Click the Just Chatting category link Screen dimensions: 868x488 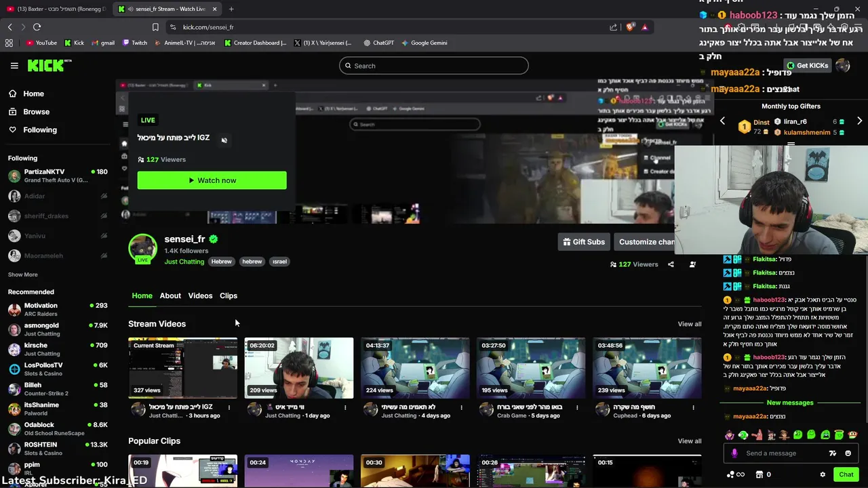[x=184, y=262]
